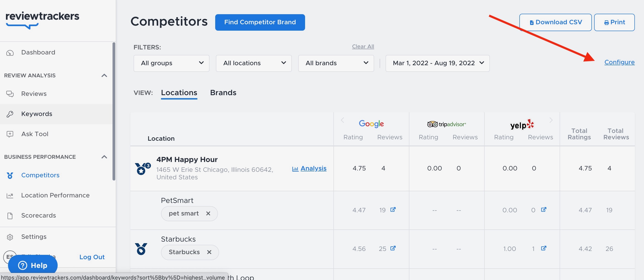Switch to the Brands view tab

point(223,93)
